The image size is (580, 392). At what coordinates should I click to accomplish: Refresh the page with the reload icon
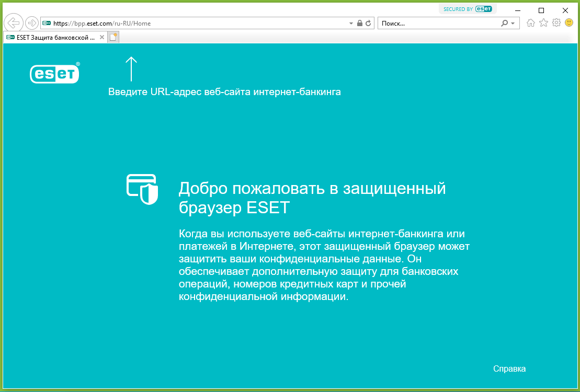coord(368,24)
